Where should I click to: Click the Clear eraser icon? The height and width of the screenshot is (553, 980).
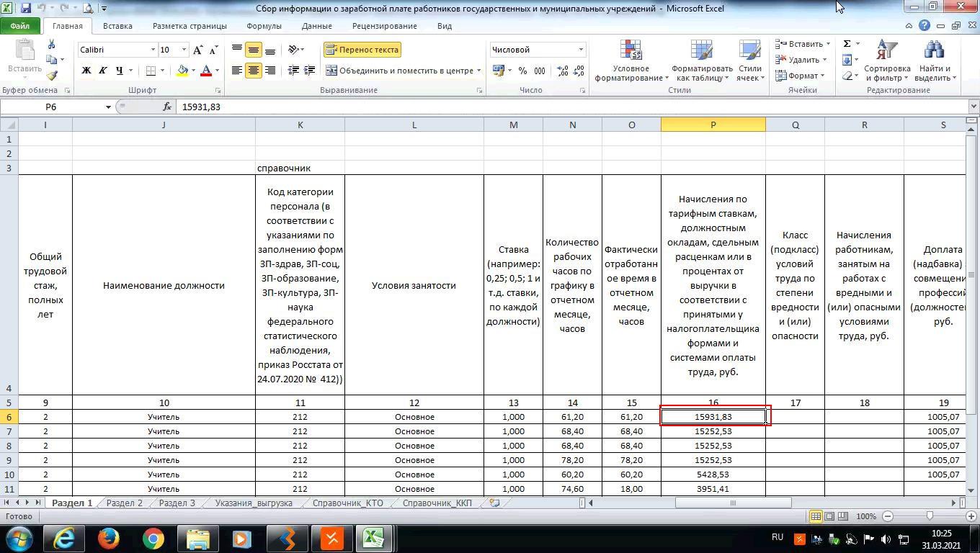847,76
